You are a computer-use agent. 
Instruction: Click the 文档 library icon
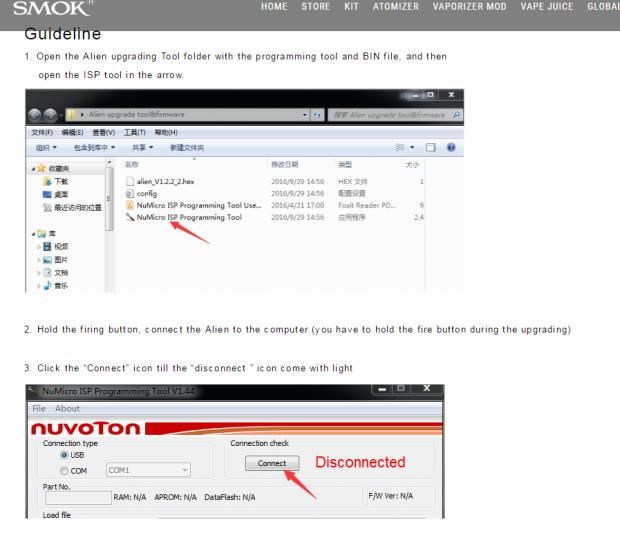point(47,272)
